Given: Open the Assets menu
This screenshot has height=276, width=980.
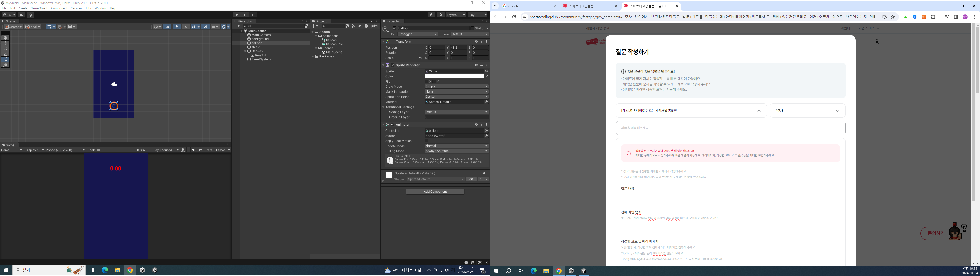Looking at the screenshot, I should [23, 8].
